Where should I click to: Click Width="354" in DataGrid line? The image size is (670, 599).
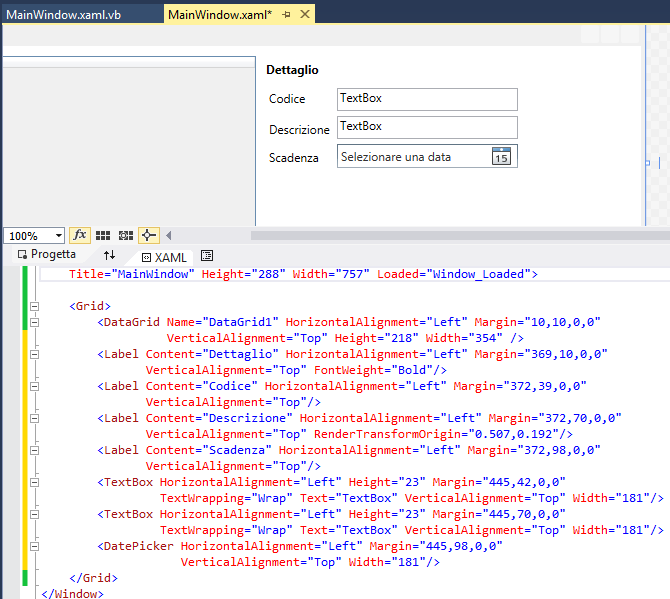[x=464, y=338]
